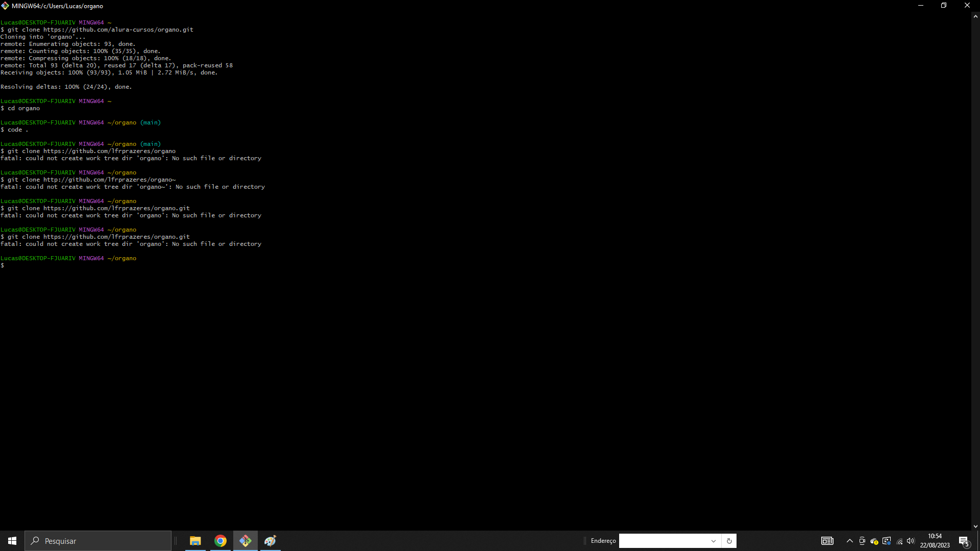
Task: Select the Git Bash taskbar icon
Action: click(246, 541)
